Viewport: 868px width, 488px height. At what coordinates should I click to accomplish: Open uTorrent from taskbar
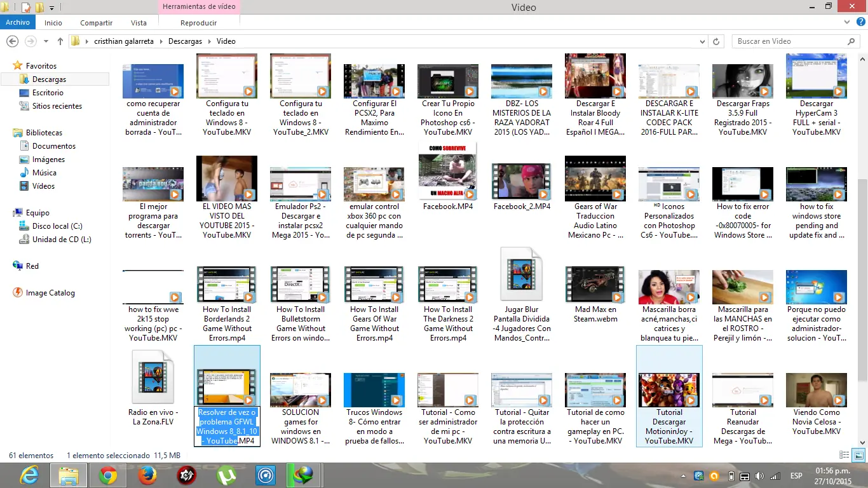click(226, 475)
